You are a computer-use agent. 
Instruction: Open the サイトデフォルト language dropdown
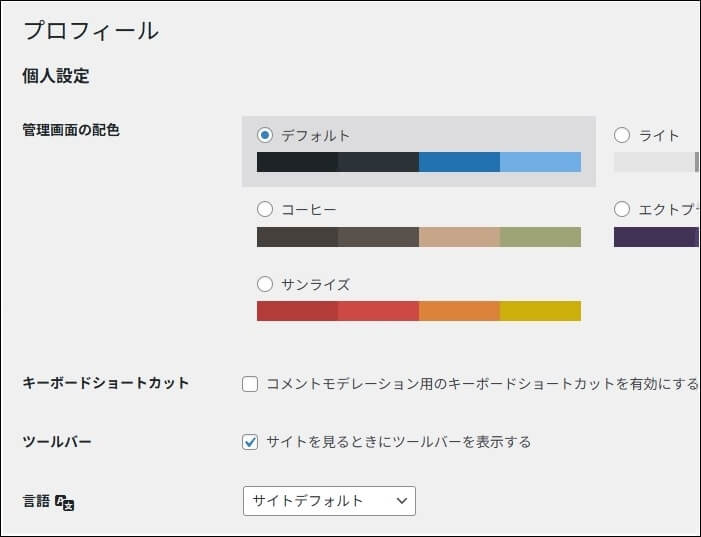tap(328, 500)
